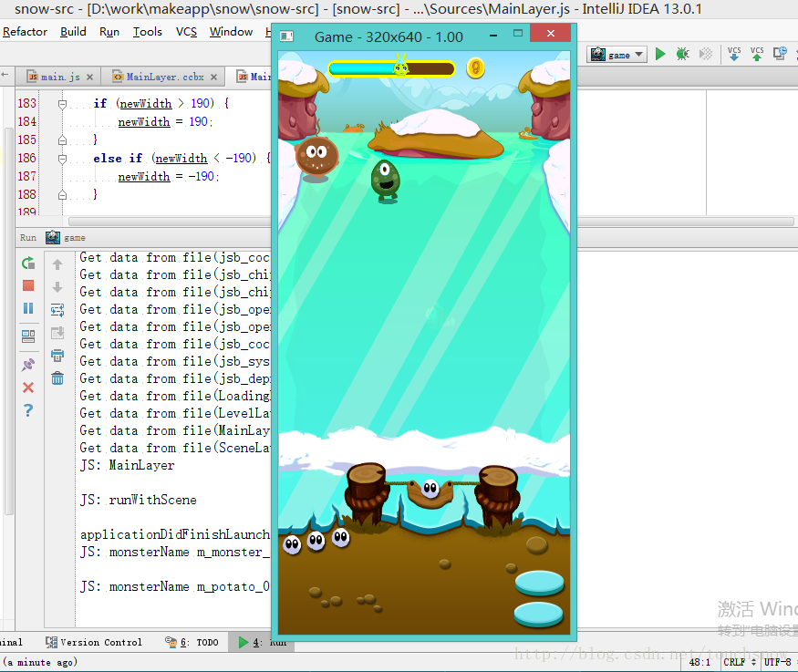Screen dimensions: 798x672
Task: Click the scroll to end icon
Action: pyautogui.click(x=57, y=333)
